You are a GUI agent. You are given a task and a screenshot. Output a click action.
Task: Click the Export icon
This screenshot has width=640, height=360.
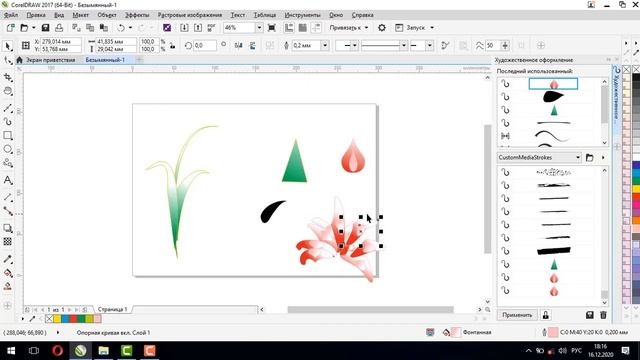pyautogui.click(x=198, y=28)
